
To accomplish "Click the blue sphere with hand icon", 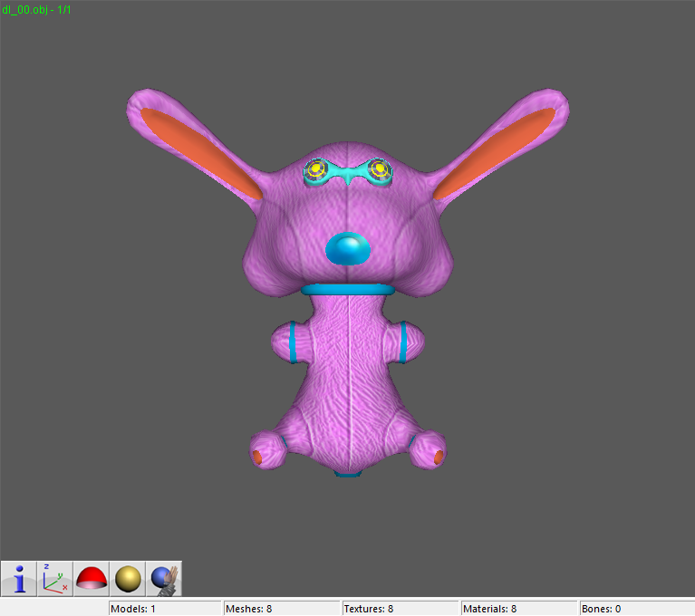I will tap(164, 578).
